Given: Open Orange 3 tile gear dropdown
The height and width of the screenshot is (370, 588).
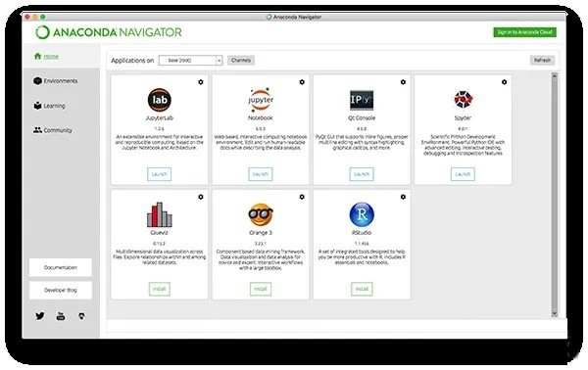Looking at the screenshot, I should tap(302, 197).
